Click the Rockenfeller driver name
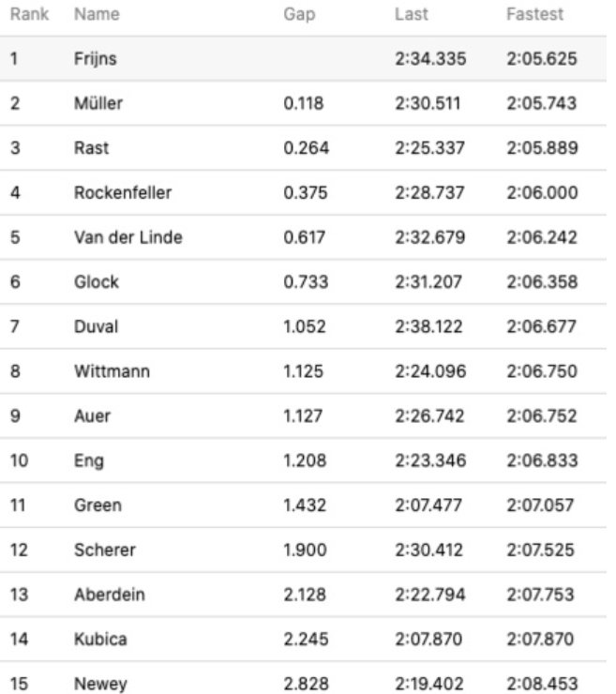616x694 pixels. (123, 192)
